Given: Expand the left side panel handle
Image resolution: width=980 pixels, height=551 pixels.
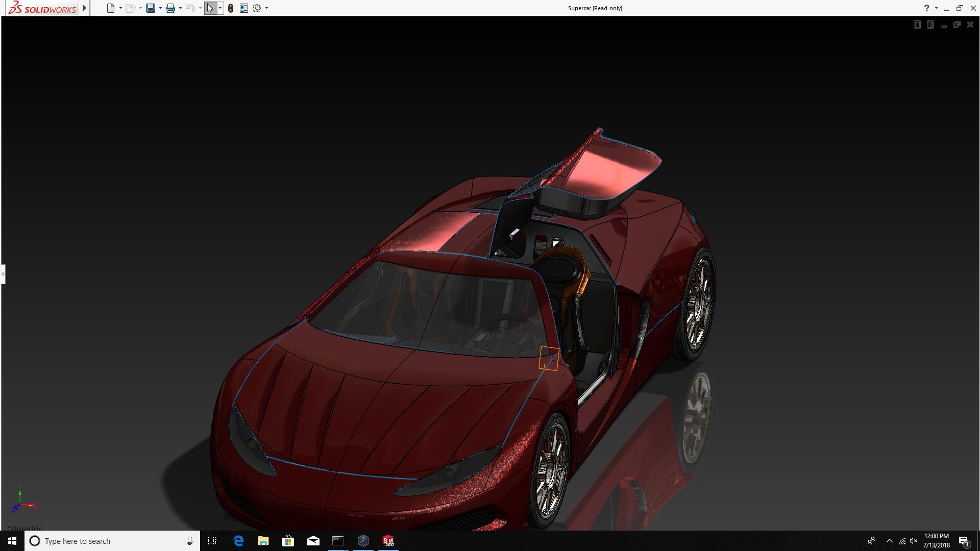Looking at the screenshot, I should point(3,274).
